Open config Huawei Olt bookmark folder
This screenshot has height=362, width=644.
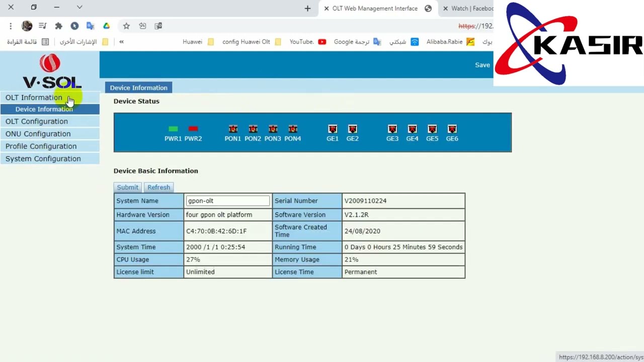pyautogui.click(x=252, y=42)
